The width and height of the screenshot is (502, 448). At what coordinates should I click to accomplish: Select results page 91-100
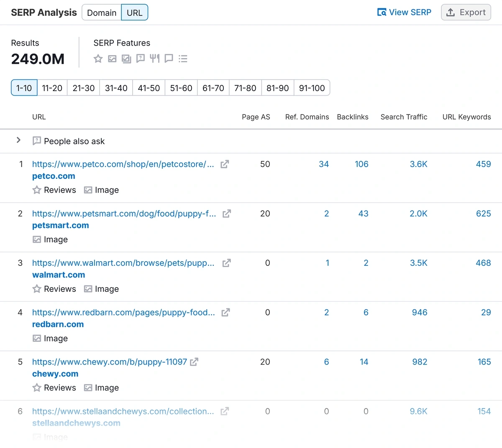tap(312, 88)
